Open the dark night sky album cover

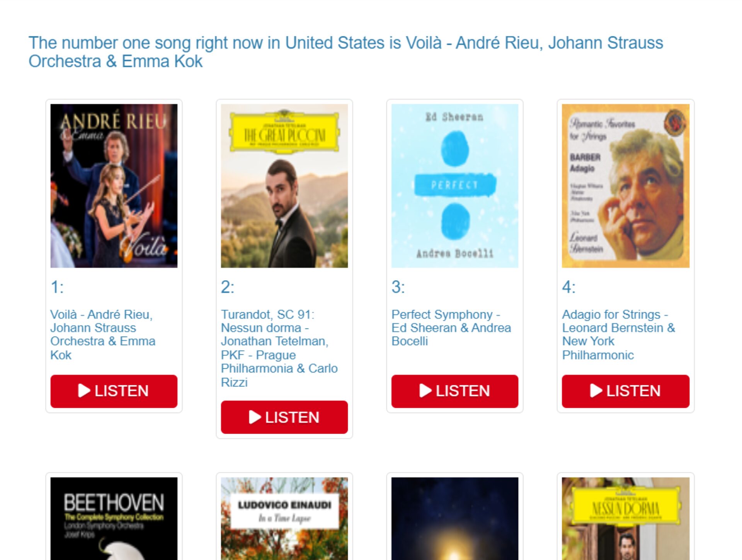pyautogui.click(x=454, y=519)
